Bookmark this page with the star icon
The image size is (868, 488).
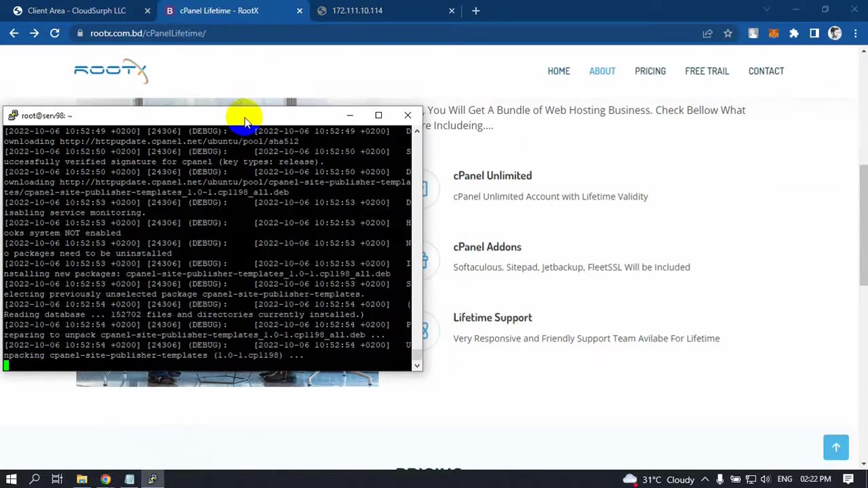point(728,33)
